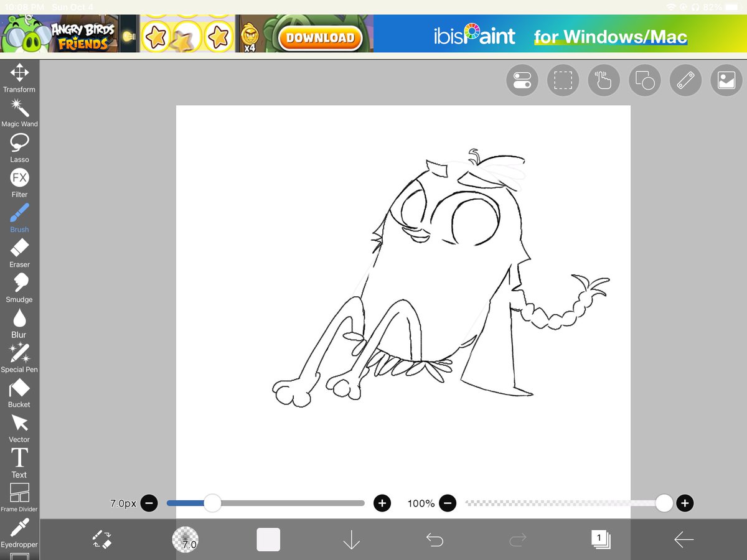Switch to the Eraser tool
The image size is (747, 560).
point(19,253)
